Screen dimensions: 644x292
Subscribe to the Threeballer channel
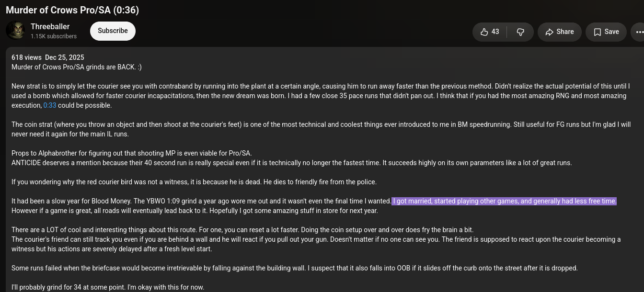click(113, 31)
